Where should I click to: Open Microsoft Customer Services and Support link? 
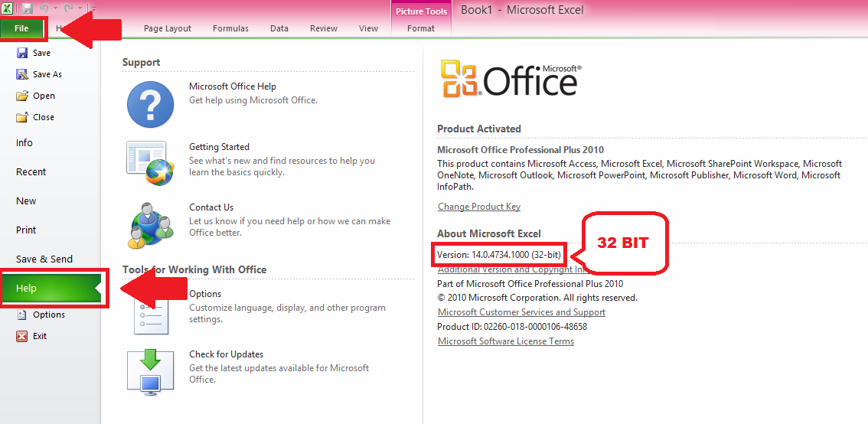click(521, 312)
